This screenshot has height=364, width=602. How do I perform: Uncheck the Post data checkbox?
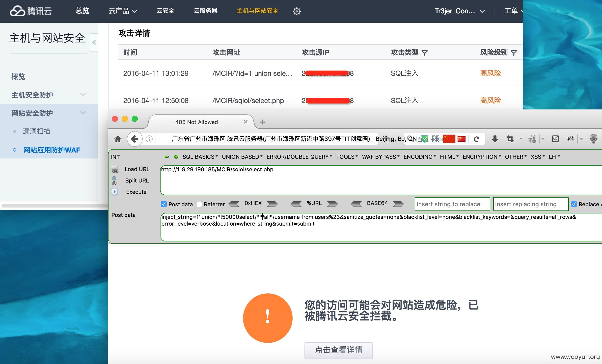tap(164, 204)
